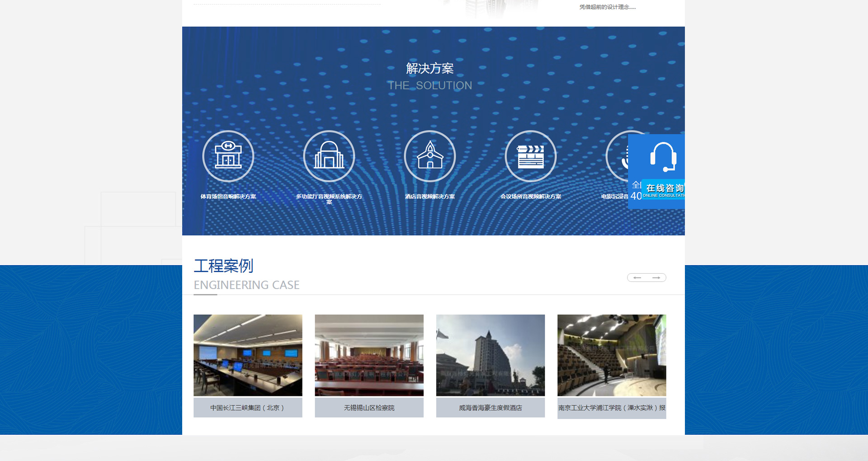Open the 无锡锡山区检察院 meeting hall photo
868x461 pixels.
[x=369, y=355]
